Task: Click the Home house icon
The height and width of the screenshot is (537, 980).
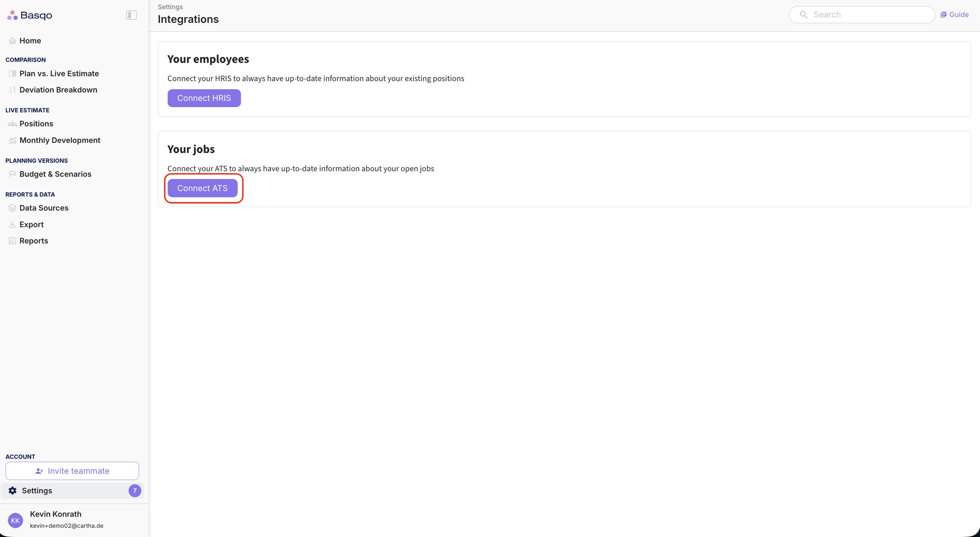Action: 12,41
